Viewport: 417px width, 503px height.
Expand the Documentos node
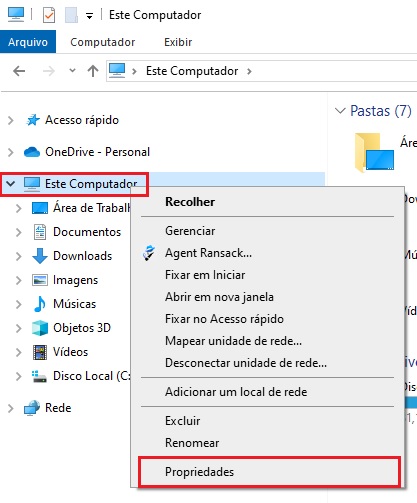click(19, 232)
